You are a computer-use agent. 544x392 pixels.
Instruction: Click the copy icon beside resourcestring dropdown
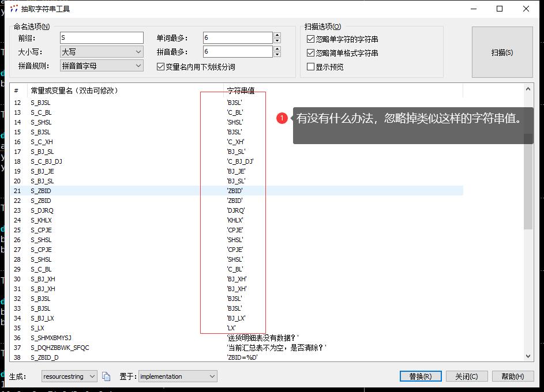point(106,376)
